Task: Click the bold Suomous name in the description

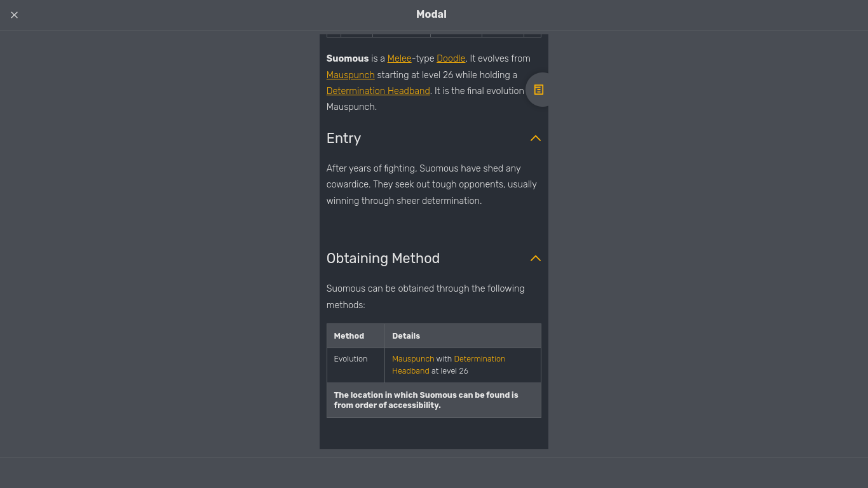Action: [348, 58]
